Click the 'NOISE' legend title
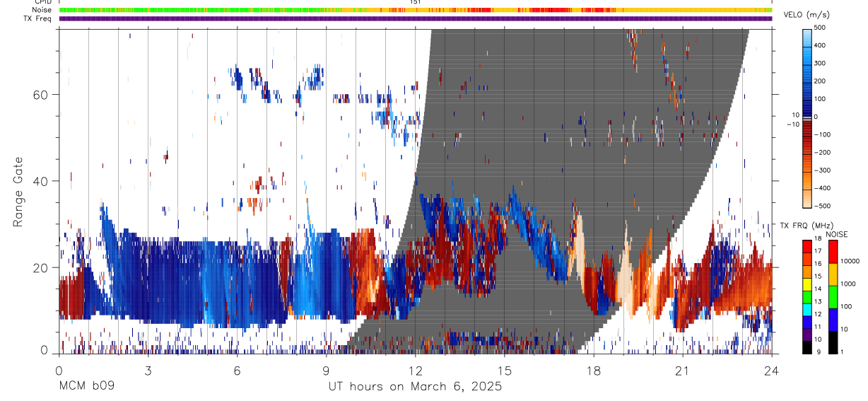Viewport: 868px width, 401px height. click(x=836, y=234)
